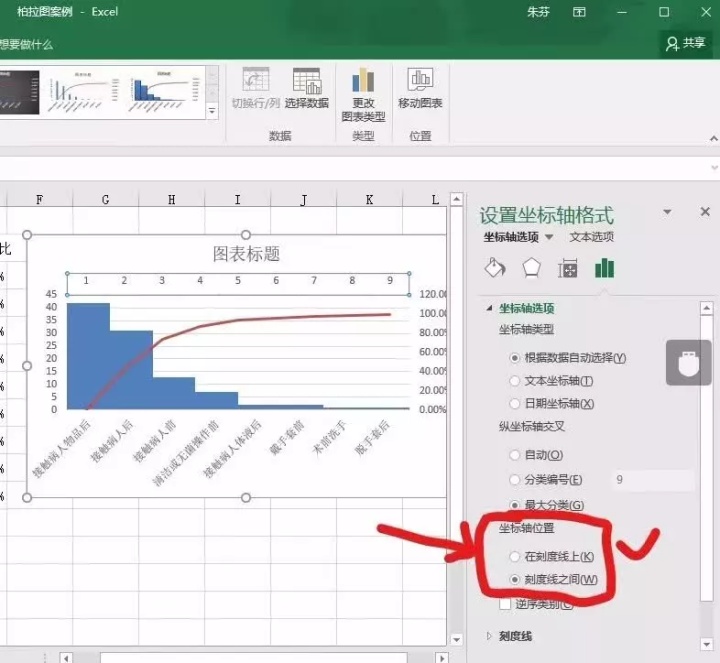Select column G header
Image resolution: width=720 pixels, height=663 pixels.
pyautogui.click(x=105, y=200)
